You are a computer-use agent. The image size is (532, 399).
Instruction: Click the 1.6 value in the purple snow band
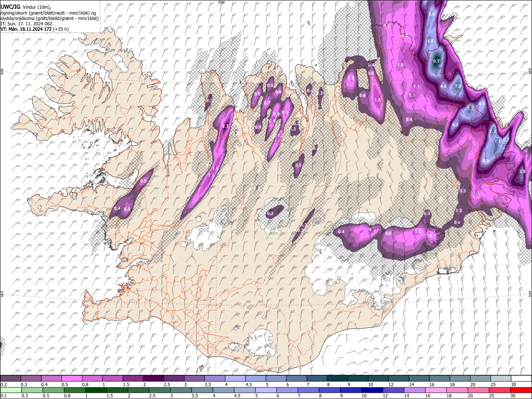pyautogui.click(x=215, y=168)
